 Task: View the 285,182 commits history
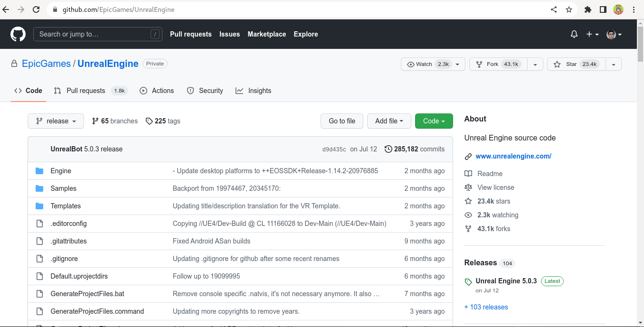(x=415, y=149)
